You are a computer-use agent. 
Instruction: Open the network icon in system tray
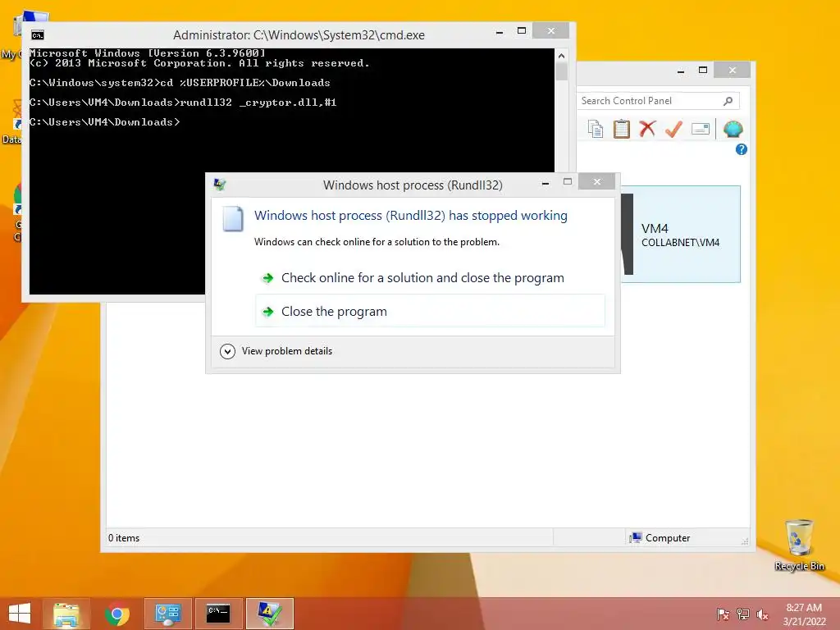743,614
